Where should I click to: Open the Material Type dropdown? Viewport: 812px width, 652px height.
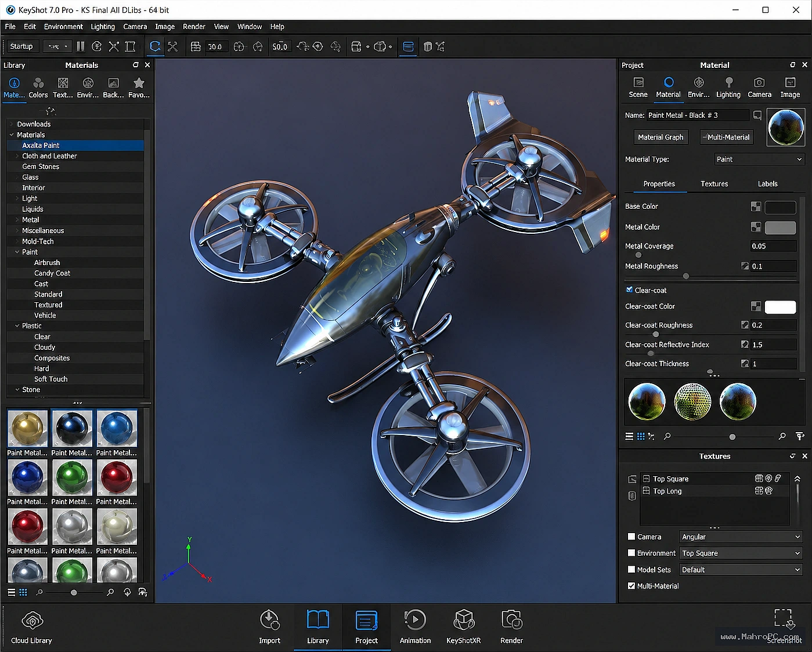(759, 159)
